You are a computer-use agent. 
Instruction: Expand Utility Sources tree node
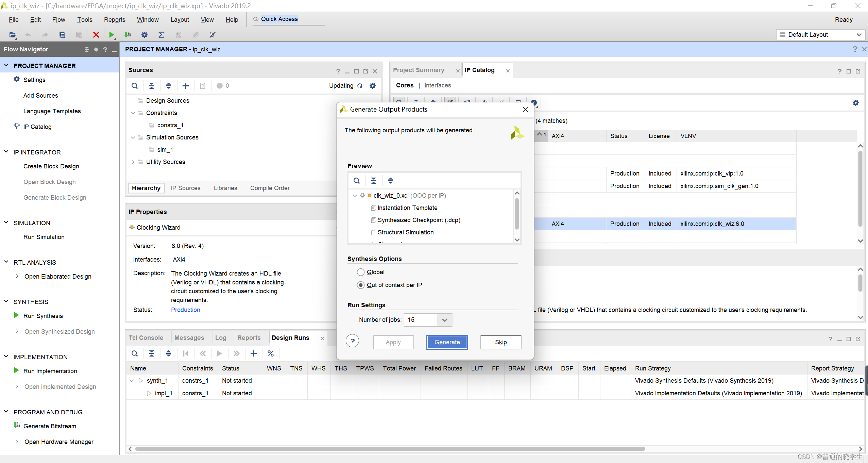pyautogui.click(x=133, y=162)
